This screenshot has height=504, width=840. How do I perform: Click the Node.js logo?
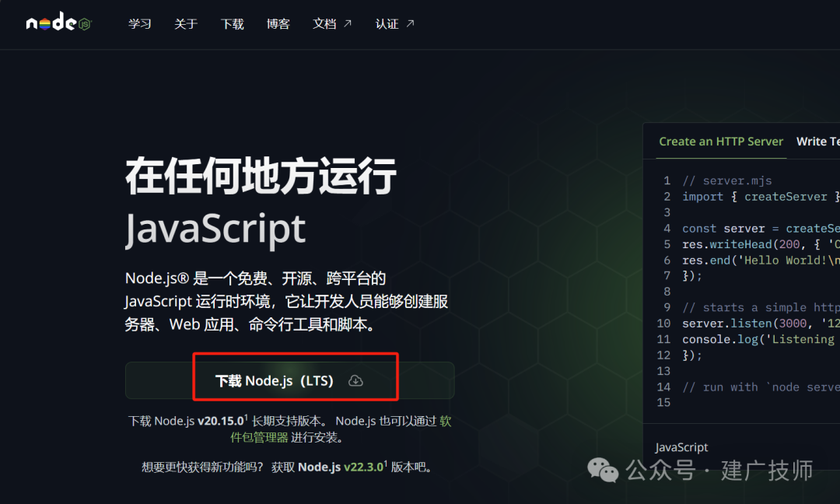tap(59, 22)
